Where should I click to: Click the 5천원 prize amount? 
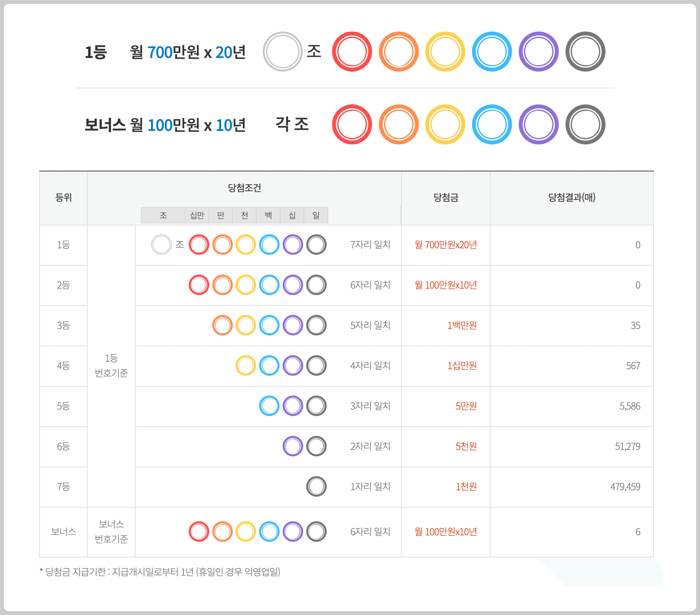click(x=466, y=446)
